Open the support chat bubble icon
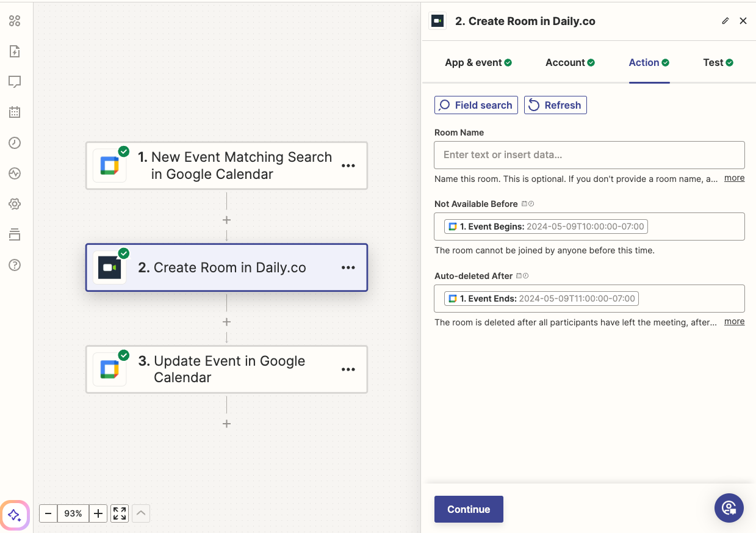This screenshot has width=756, height=533. pos(729,508)
